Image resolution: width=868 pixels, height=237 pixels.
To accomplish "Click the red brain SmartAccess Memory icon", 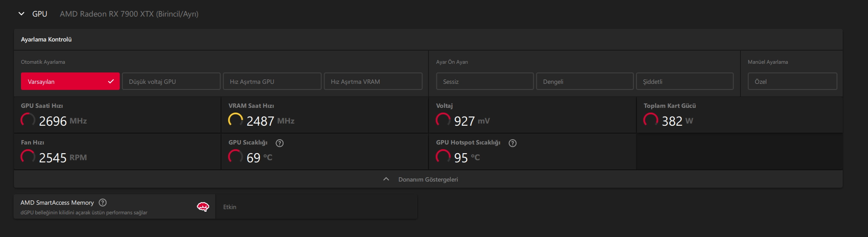I will coord(203,207).
